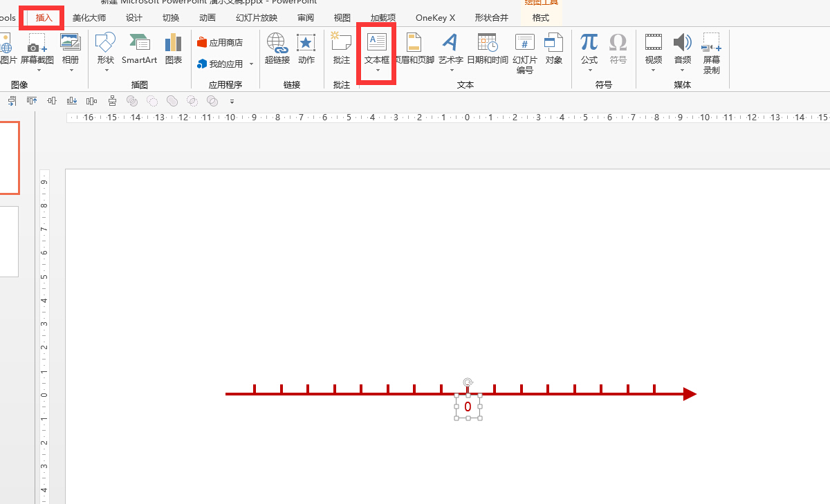Click the dashed-outline circles merge icon
The width and height of the screenshot is (830, 504).
coord(152,101)
